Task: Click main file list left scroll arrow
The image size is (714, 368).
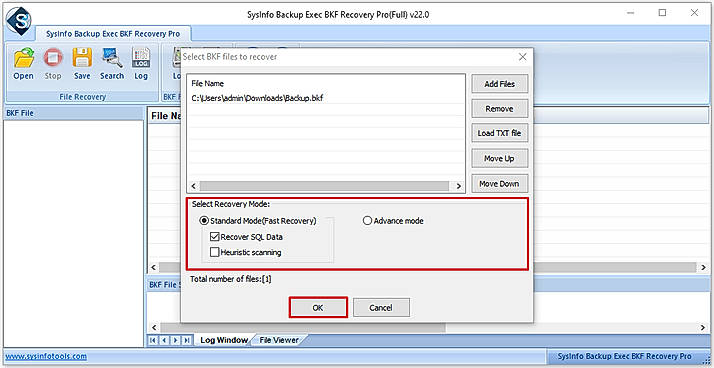Action: click(x=154, y=267)
